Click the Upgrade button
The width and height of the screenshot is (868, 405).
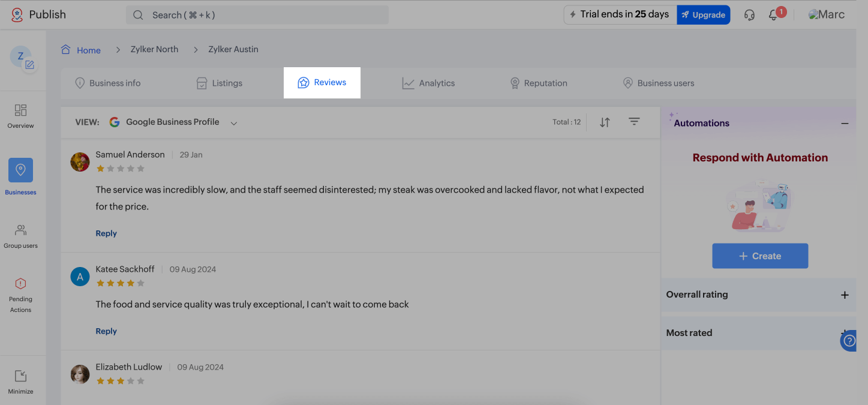[x=703, y=15]
